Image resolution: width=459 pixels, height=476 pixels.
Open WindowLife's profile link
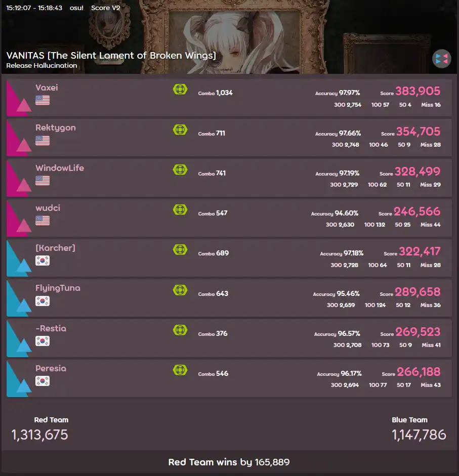click(60, 168)
